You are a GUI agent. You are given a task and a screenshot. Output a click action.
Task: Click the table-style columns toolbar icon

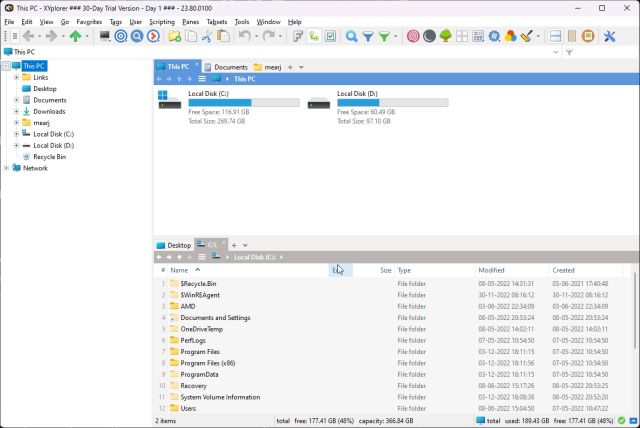(478, 36)
